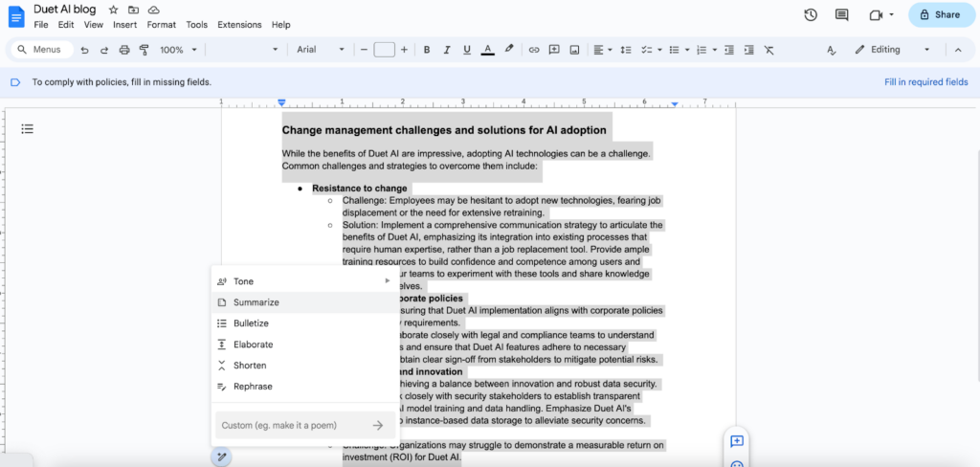Decrease indent
980x467 pixels.
pos(728,50)
